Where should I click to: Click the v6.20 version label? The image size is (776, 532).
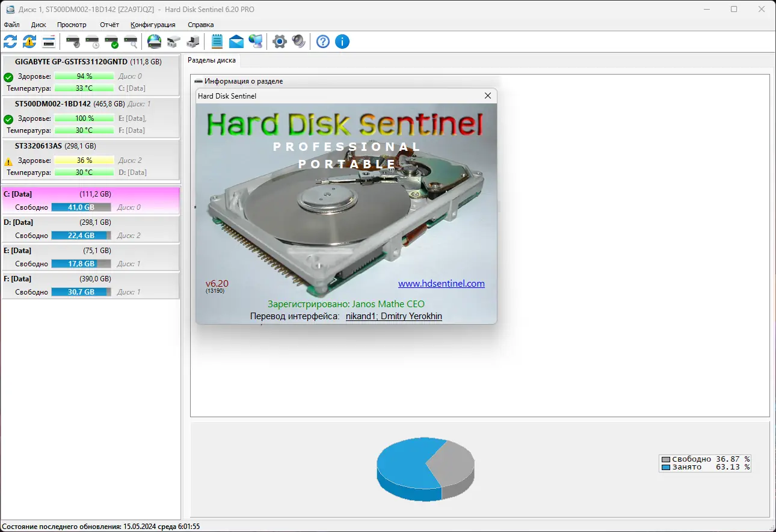click(217, 284)
